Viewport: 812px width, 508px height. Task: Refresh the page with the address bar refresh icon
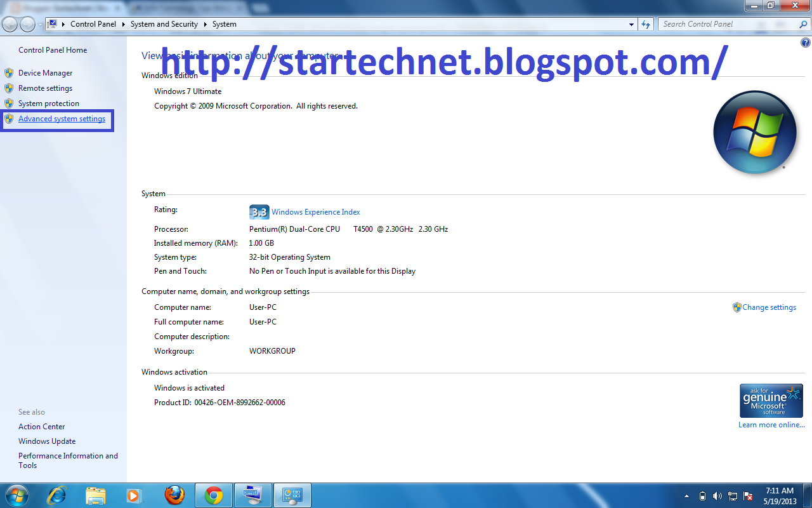646,24
